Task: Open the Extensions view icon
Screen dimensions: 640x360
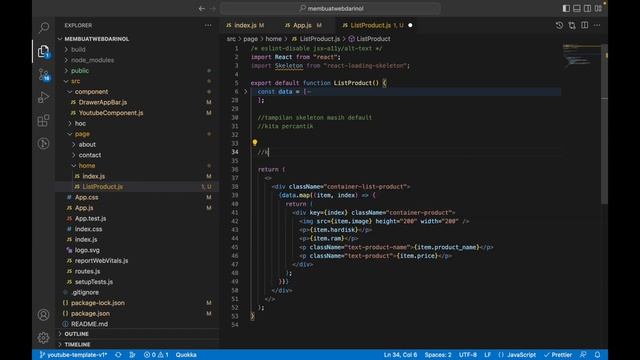Action: (x=44, y=120)
